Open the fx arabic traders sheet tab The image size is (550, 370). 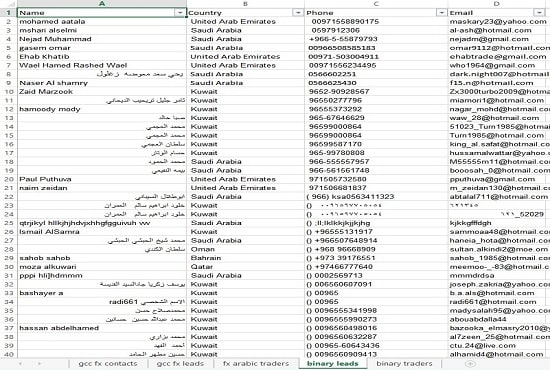256,364
